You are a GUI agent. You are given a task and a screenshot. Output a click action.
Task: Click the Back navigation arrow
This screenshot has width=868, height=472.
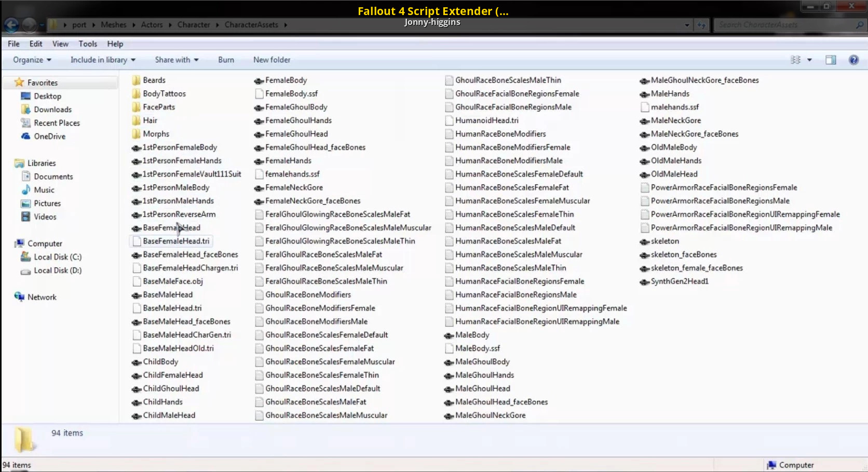tap(11, 24)
